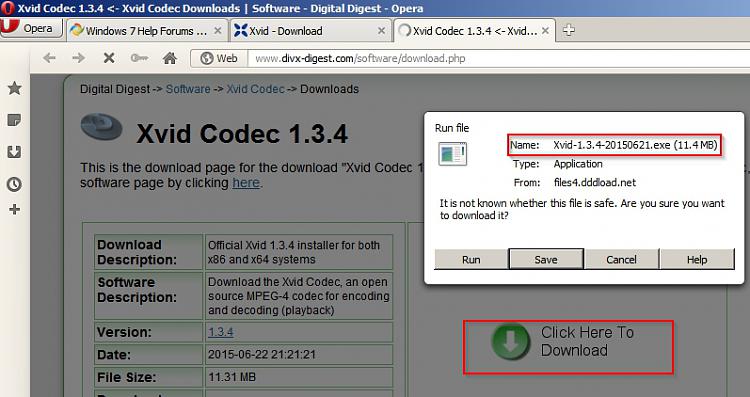Image resolution: width=750 pixels, height=397 pixels.
Task: Open the Opera main menu button
Action: [x=31, y=28]
